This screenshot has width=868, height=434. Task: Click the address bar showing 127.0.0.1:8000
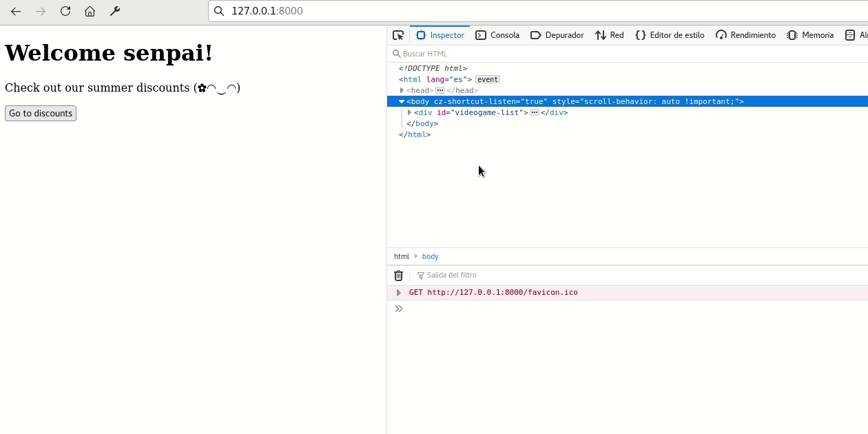point(482,11)
